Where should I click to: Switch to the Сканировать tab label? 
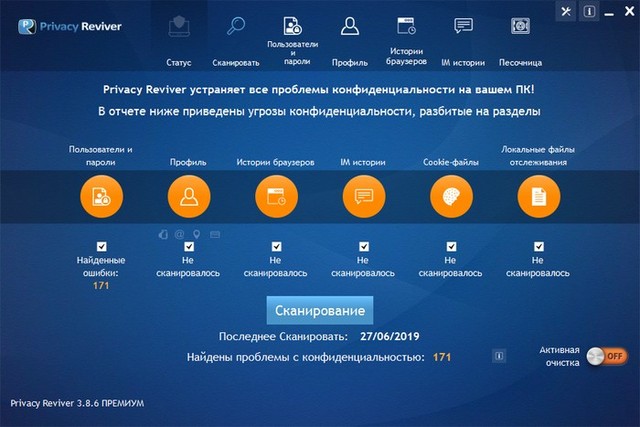(236, 63)
